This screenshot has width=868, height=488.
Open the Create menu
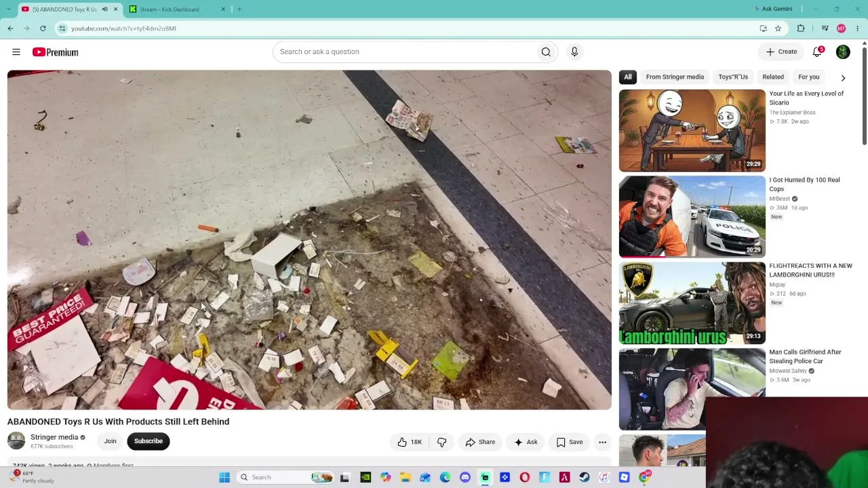(x=781, y=52)
